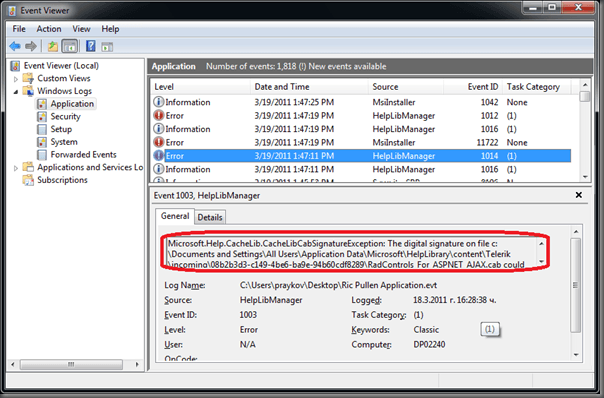This screenshot has height=398, width=604.
Task: Sort events by Task Category column
Action: [x=537, y=87]
